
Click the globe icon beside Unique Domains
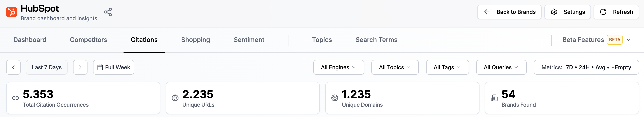(335, 98)
